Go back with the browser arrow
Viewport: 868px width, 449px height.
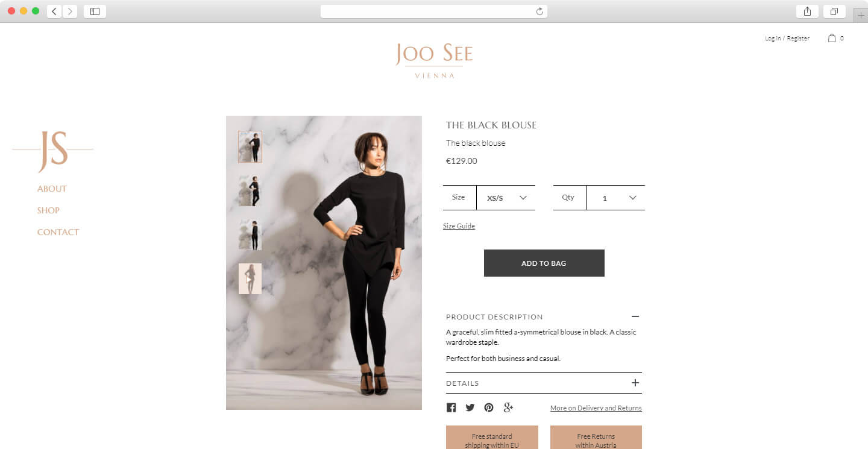(x=54, y=11)
